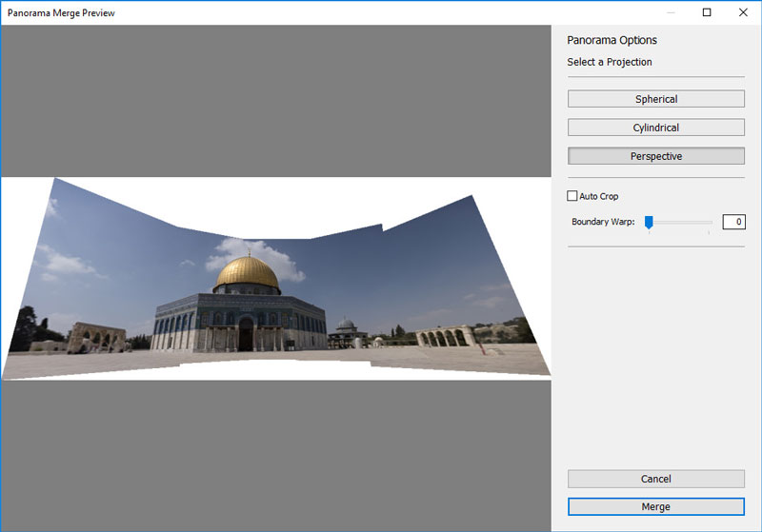Choose the Cylindrical projection option
This screenshot has width=762, height=532.
(x=655, y=128)
